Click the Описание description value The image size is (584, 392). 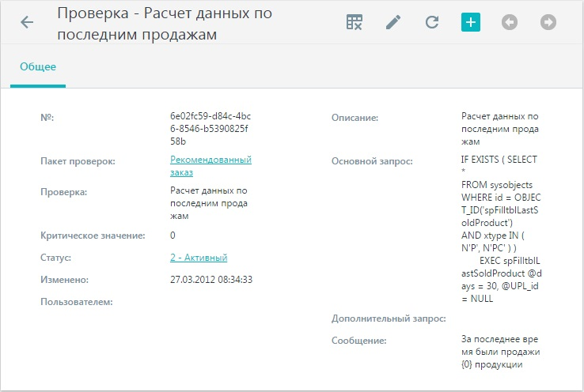500,129
